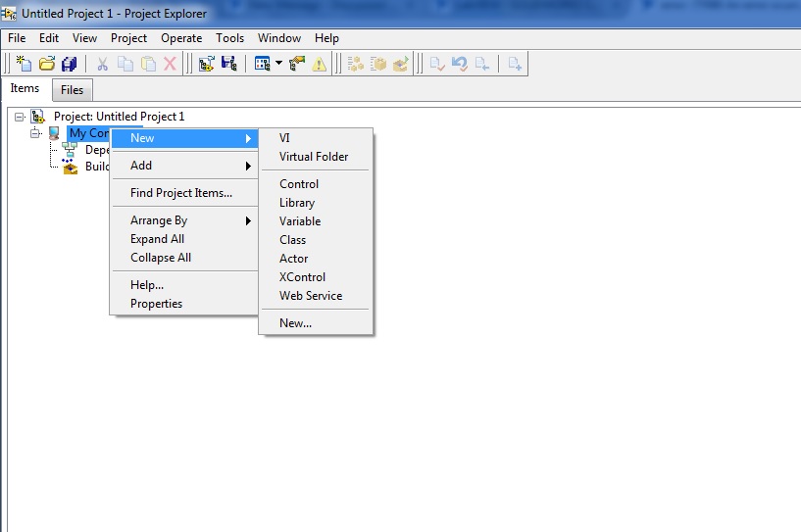Click the Undo Checkout arrow icon
The image size is (801, 532).
459,64
